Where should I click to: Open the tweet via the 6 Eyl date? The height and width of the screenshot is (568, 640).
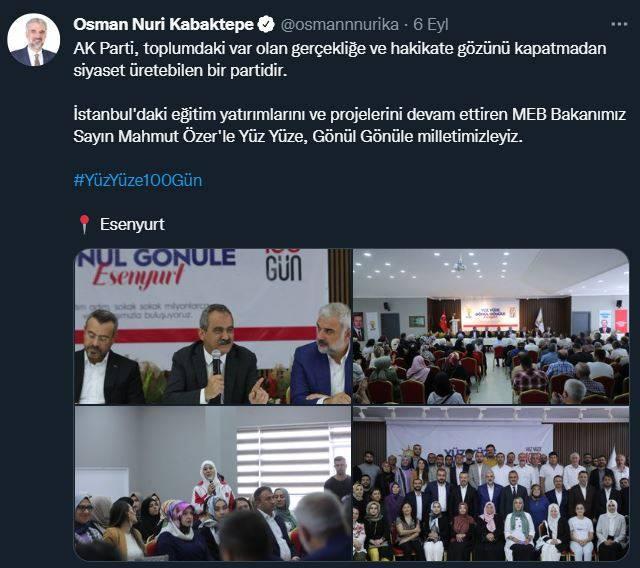point(431,24)
